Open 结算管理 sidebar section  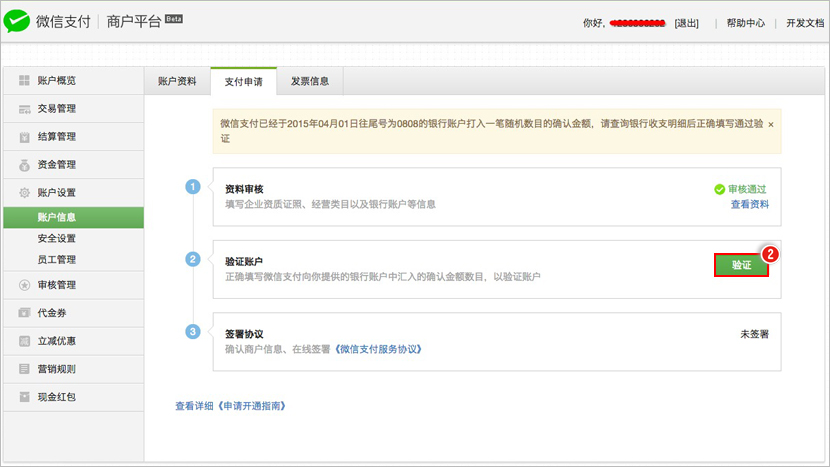click(x=56, y=137)
